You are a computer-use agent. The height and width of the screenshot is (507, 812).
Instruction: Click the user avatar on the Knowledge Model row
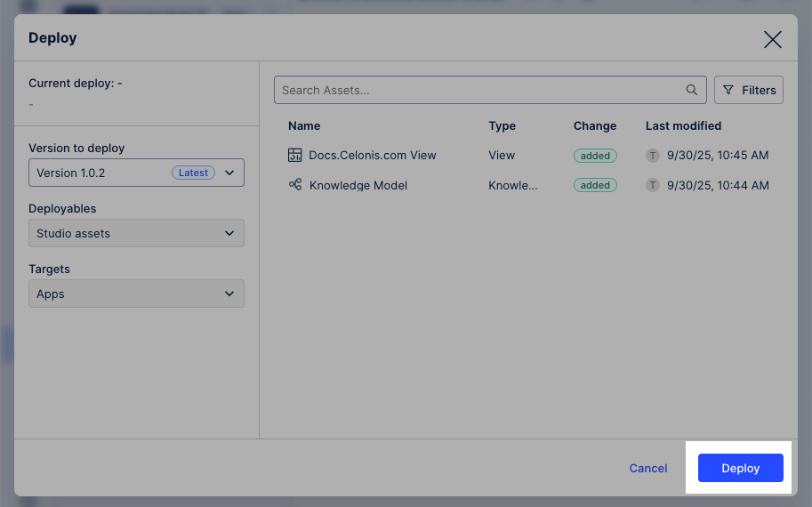[653, 185]
